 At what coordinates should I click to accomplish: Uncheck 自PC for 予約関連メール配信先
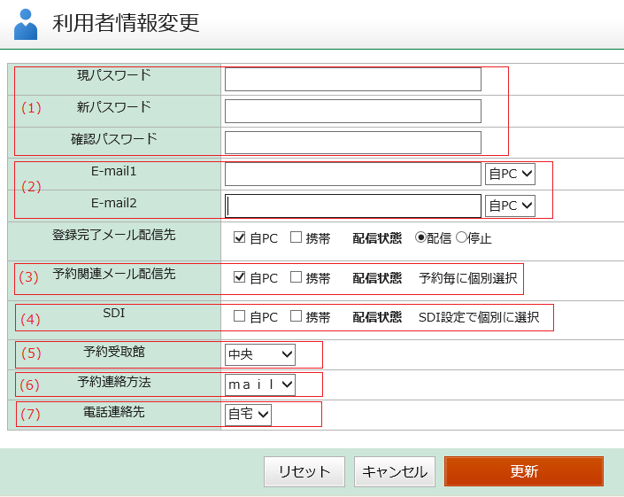pyautogui.click(x=239, y=277)
